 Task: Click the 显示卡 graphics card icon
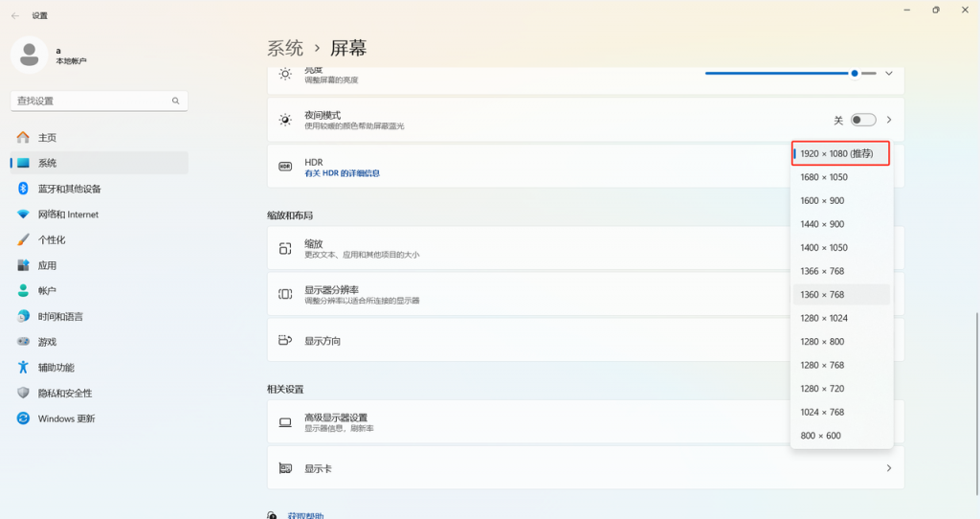[285, 467]
